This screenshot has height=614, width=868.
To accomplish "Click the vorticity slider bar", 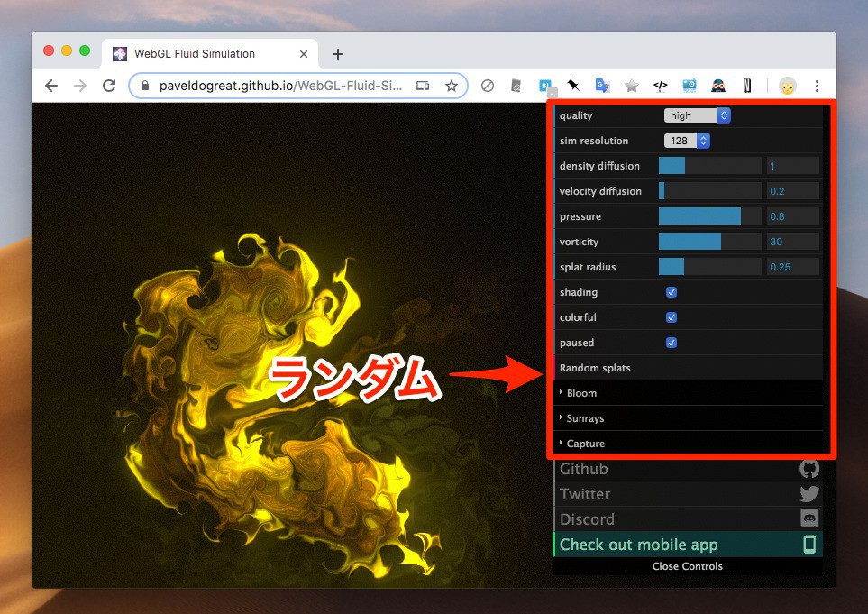I will click(709, 242).
